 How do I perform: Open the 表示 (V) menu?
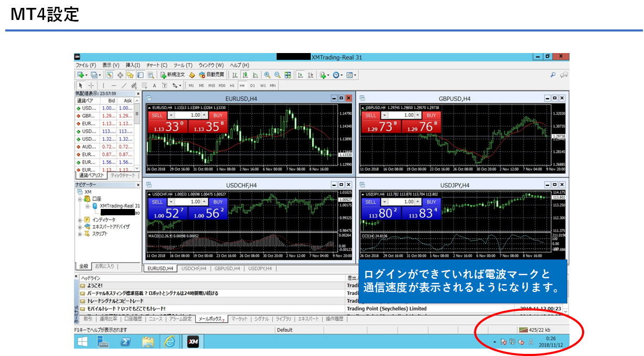pos(111,65)
